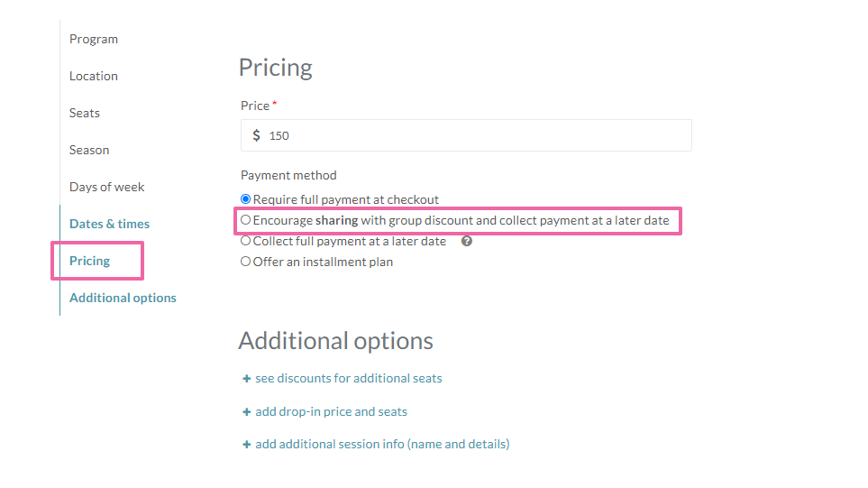
Task: Choose Collect full payment at later date
Action: tap(246, 241)
